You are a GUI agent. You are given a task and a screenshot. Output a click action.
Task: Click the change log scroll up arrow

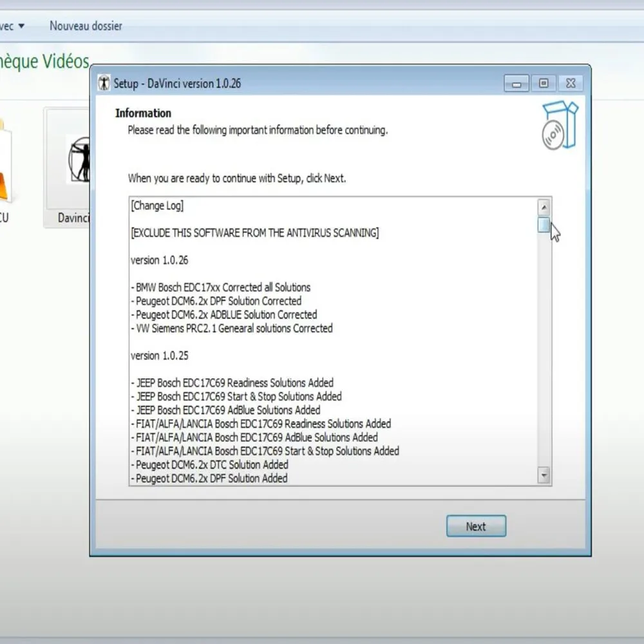click(544, 207)
